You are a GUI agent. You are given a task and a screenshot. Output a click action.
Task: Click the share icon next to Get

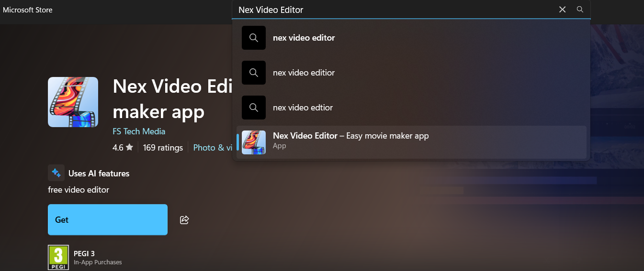(184, 220)
